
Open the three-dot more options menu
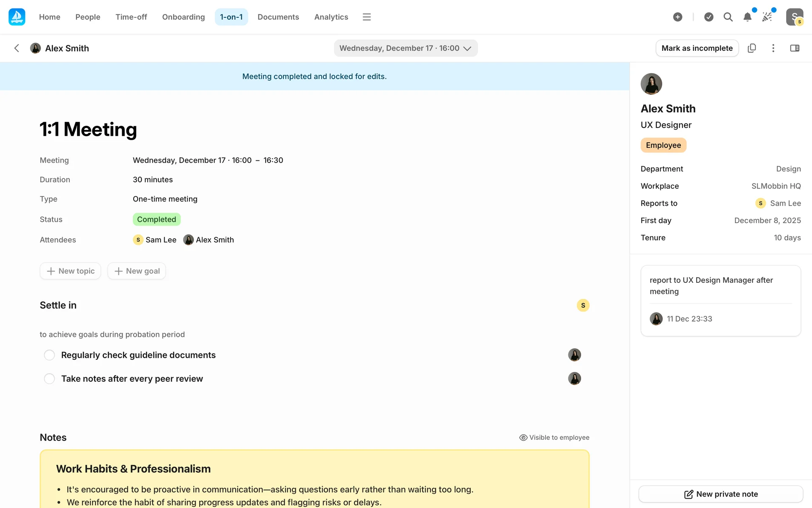[x=773, y=48]
